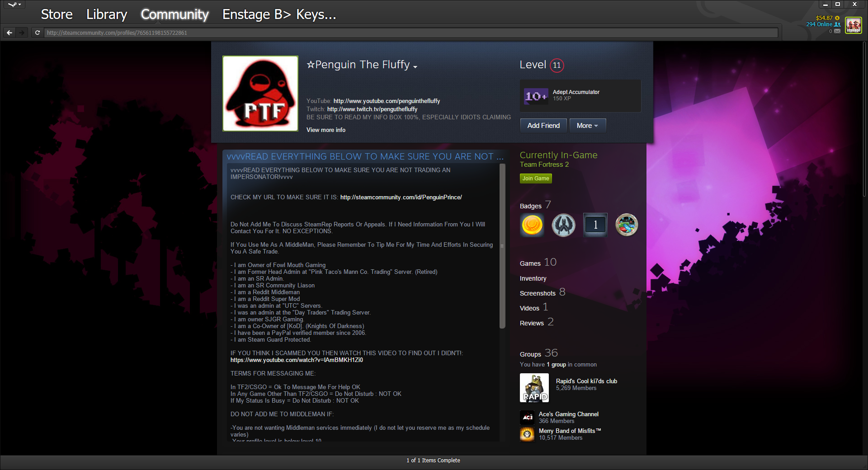Open the Inventory link
This screenshot has height=470, width=868.
coord(533,278)
